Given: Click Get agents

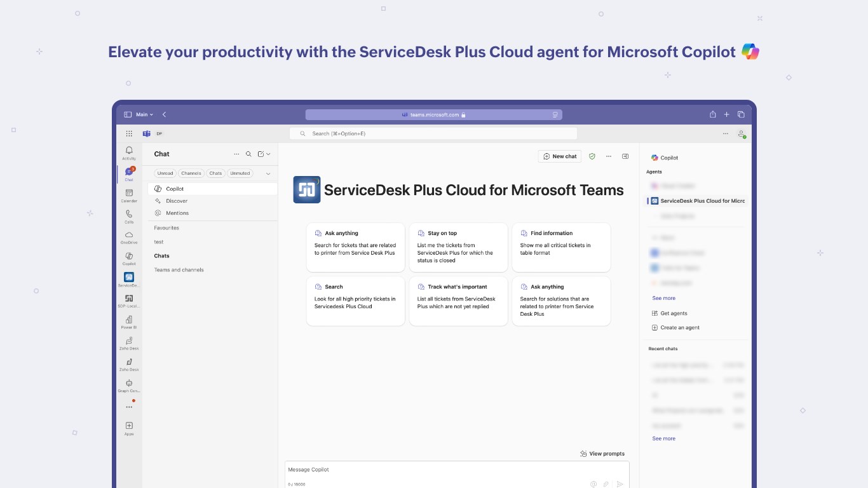Looking at the screenshot, I should [670, 313].
